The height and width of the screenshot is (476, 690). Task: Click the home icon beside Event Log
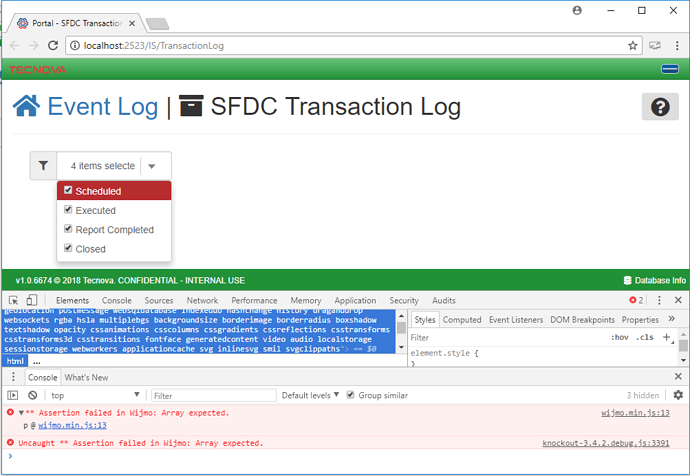coord(27,107)
